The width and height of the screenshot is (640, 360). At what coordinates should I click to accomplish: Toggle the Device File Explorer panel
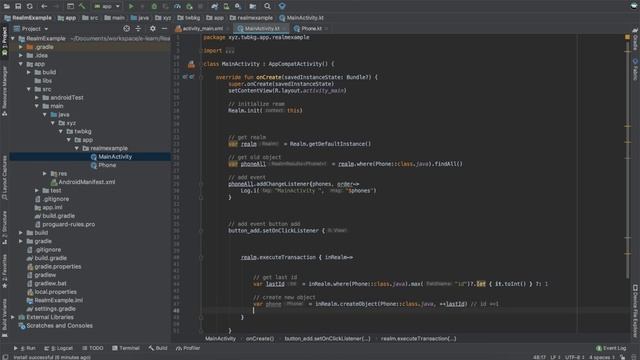636,311
